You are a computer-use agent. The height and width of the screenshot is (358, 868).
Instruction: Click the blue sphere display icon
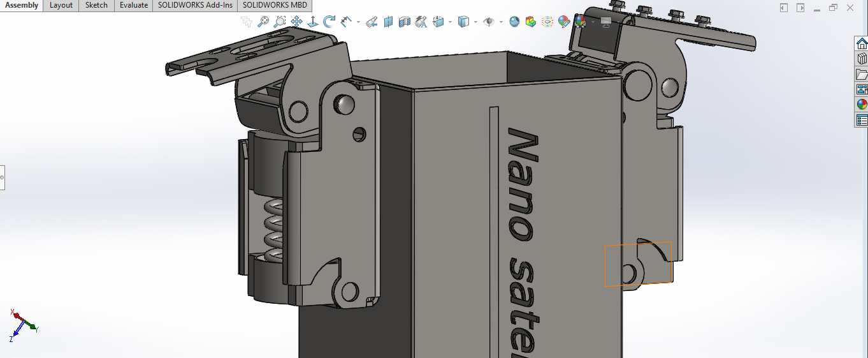514,22
